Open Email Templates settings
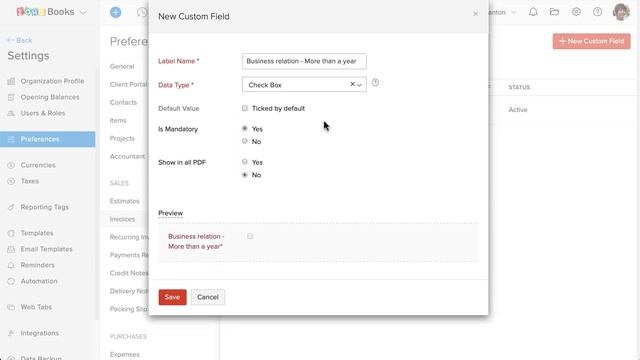The height and width of the screenshot is (360, 640). [x=47, y=249]
